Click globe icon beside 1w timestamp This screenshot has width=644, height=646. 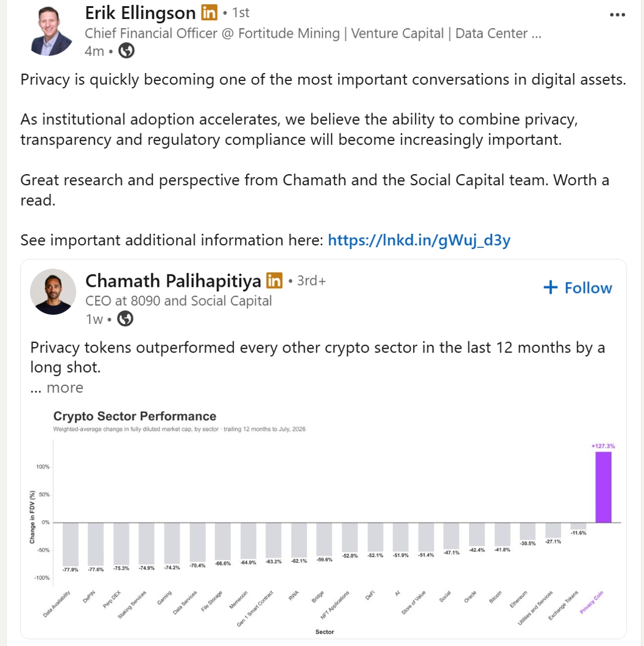[125, 318]
